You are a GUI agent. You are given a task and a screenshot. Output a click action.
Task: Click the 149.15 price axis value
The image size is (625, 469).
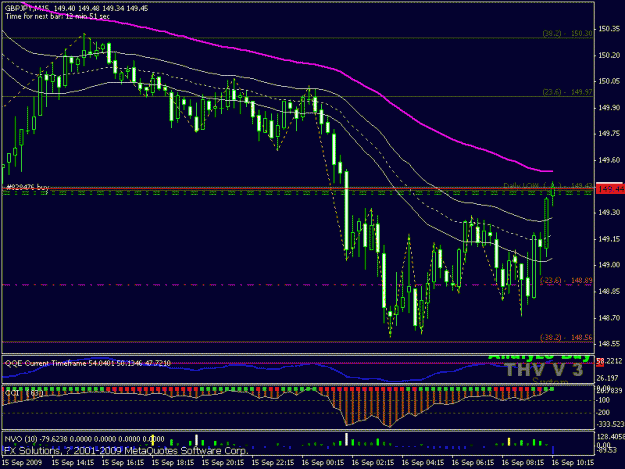click(609, 239)
